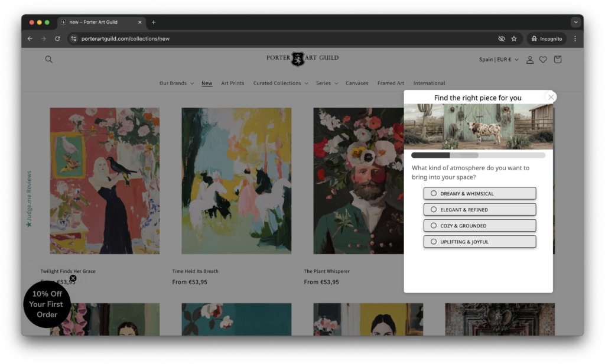Bookmark the page with the star icon
Image resolution: width=605 pixels, height=364 pixels.
coord(514,38)
